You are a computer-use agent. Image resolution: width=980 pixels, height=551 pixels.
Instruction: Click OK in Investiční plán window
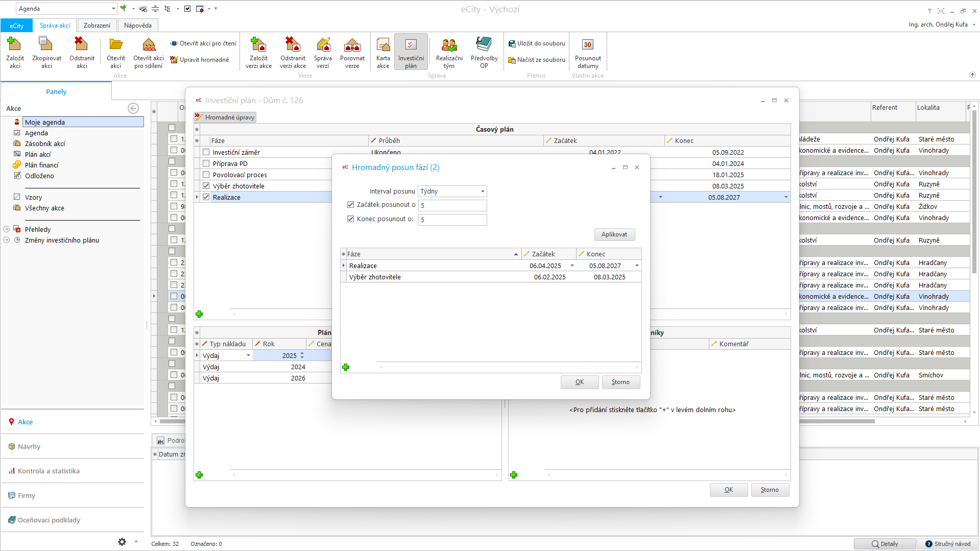729,490
